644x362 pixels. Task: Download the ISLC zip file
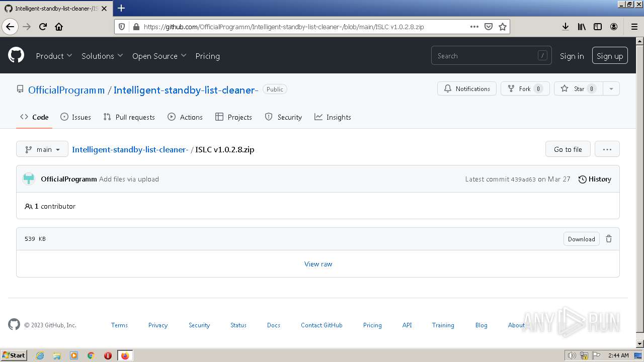pyautogui.click(x=582, y=239)
